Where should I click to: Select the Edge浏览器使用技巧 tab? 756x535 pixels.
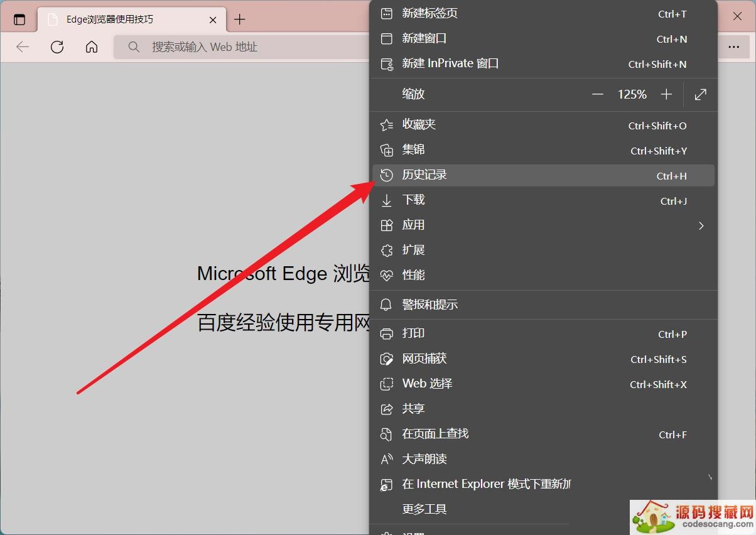pos(119,19)
